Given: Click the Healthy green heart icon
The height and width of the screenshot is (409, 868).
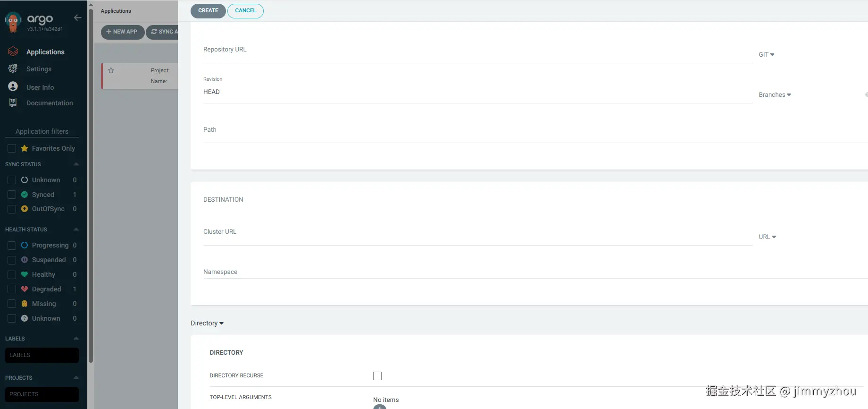Looking at the screenshot, I should click(25, 274).
